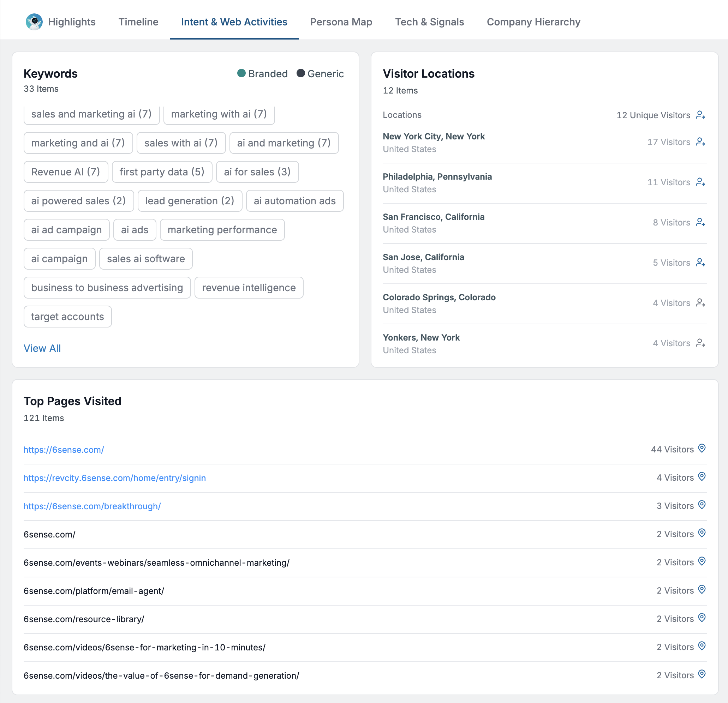The image size is (728, 703).
Task: Click 'Philadelphia, Pennsylvania' location name
Action: coord(437,177)
